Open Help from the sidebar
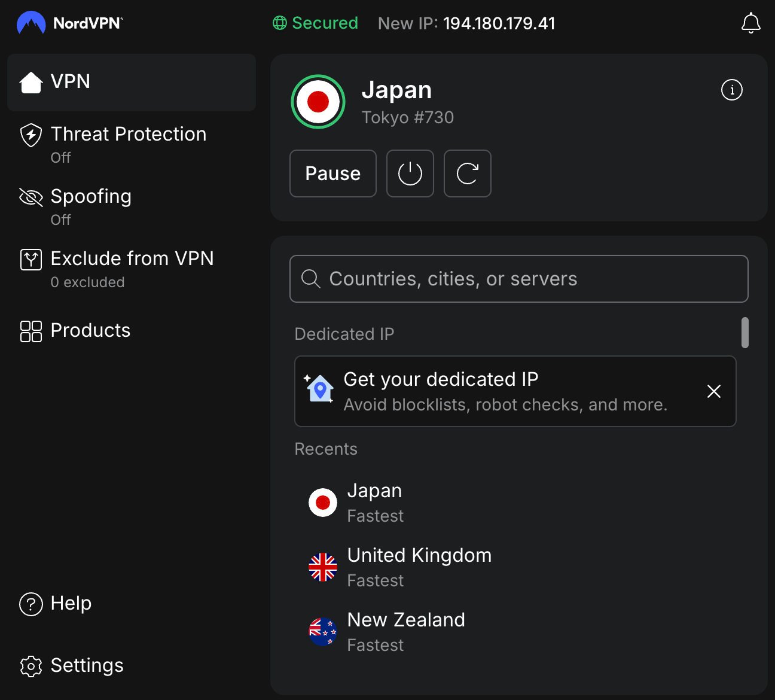 coord(132,604)
